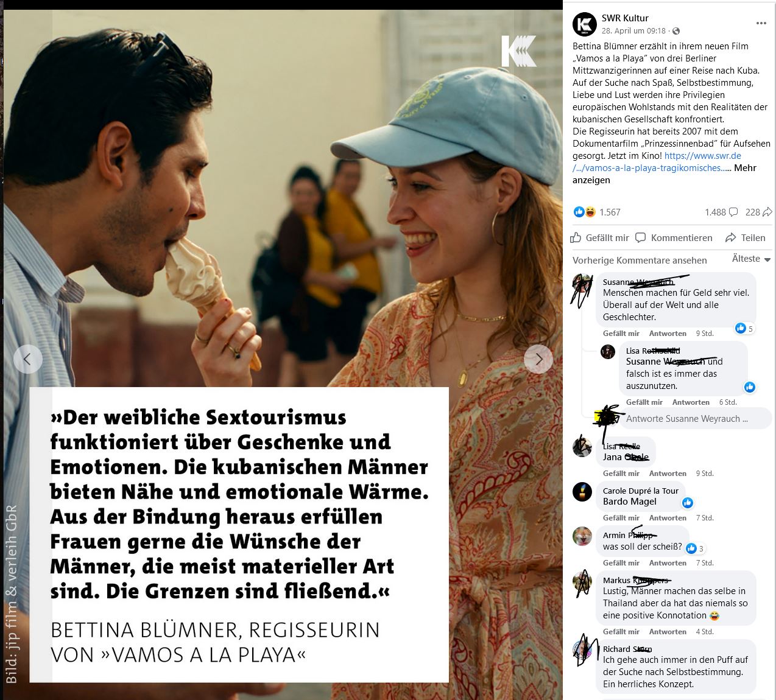Open the three-dot post options menu
This screenshot has width=776, height=700.
coord(761,23)
